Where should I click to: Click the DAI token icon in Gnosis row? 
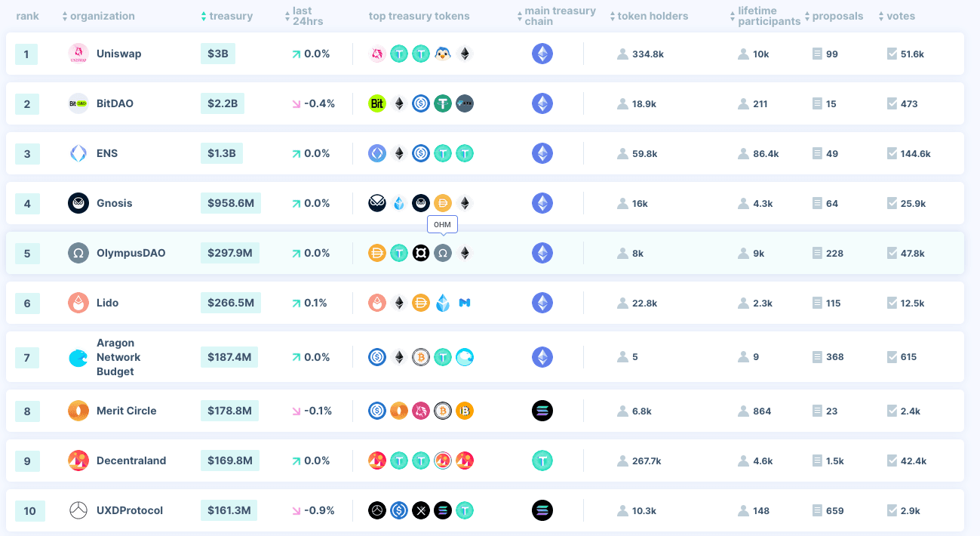[x=443, y=203]
